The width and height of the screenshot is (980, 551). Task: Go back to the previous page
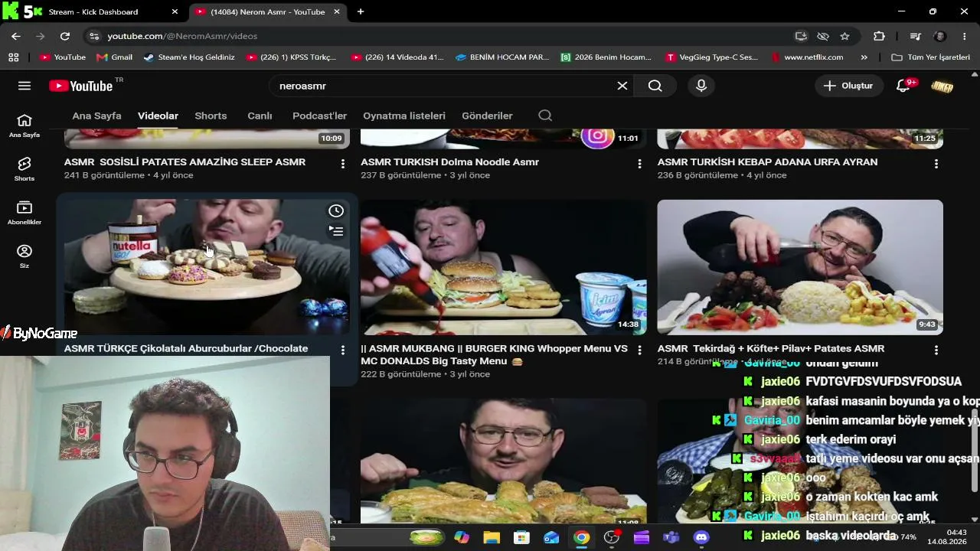(x=16, y=36)
